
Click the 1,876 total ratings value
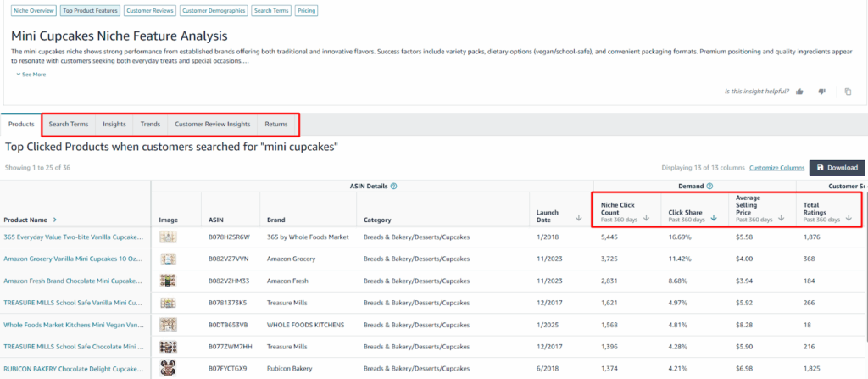[812, 237]
